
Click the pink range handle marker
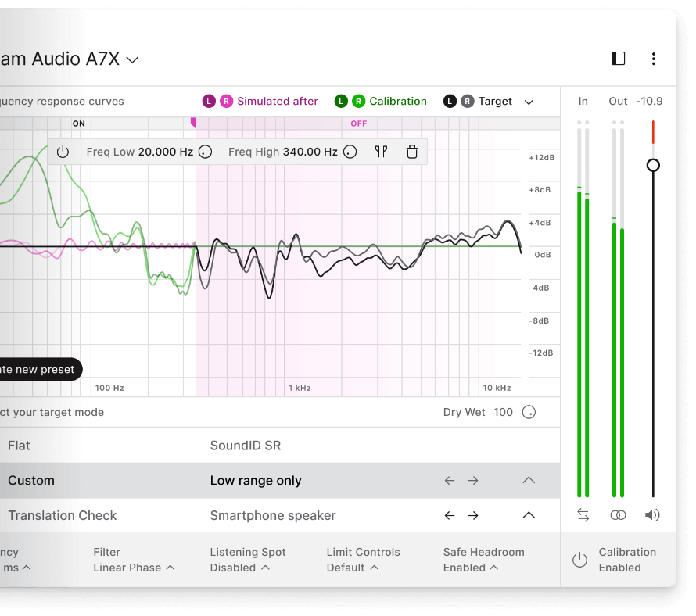pyautogui.click(x=193, y=123)
